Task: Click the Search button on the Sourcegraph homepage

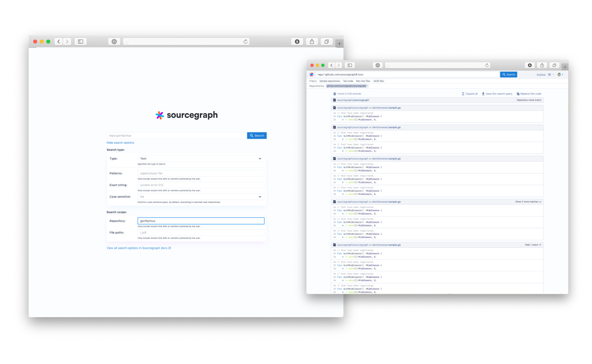Action: [257, 136]
